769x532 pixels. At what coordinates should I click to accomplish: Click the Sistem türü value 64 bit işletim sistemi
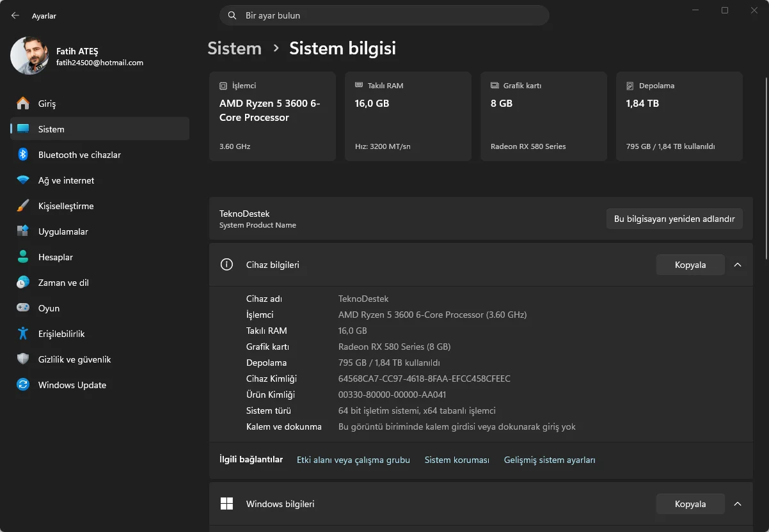click(x=417, y=411)
